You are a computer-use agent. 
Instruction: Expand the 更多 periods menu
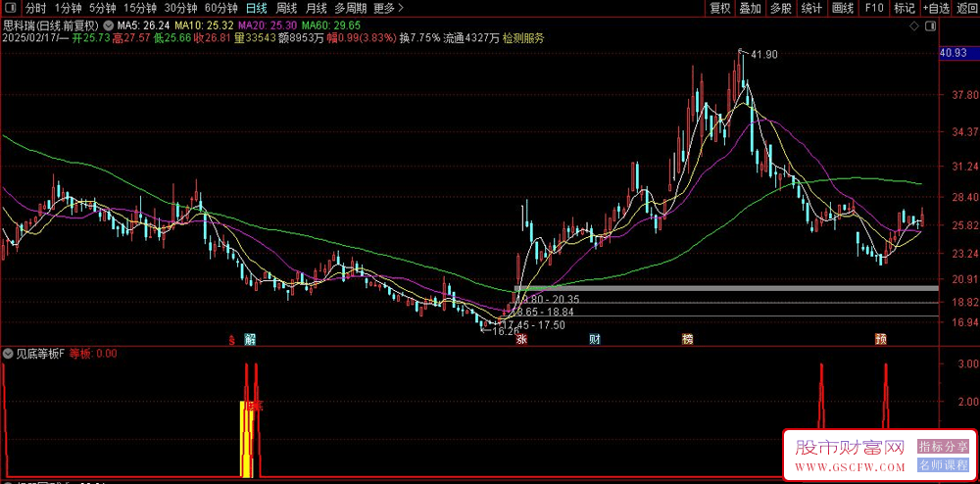pyautogui.click(x=388, y=8)
